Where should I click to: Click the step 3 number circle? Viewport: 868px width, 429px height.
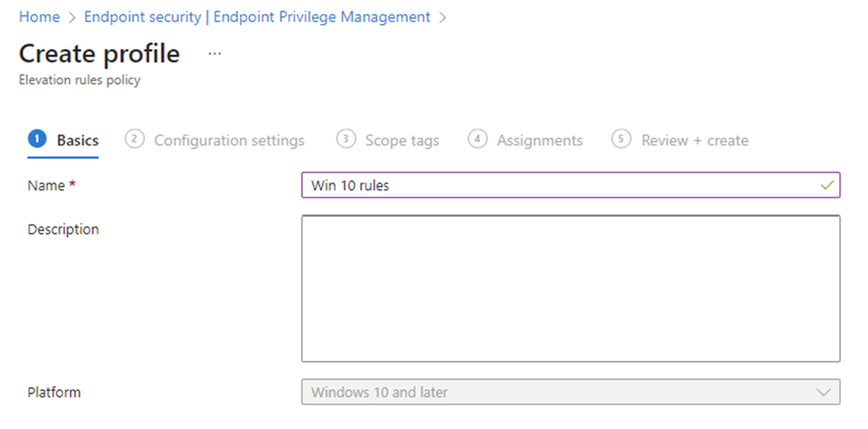click(345, 139)
